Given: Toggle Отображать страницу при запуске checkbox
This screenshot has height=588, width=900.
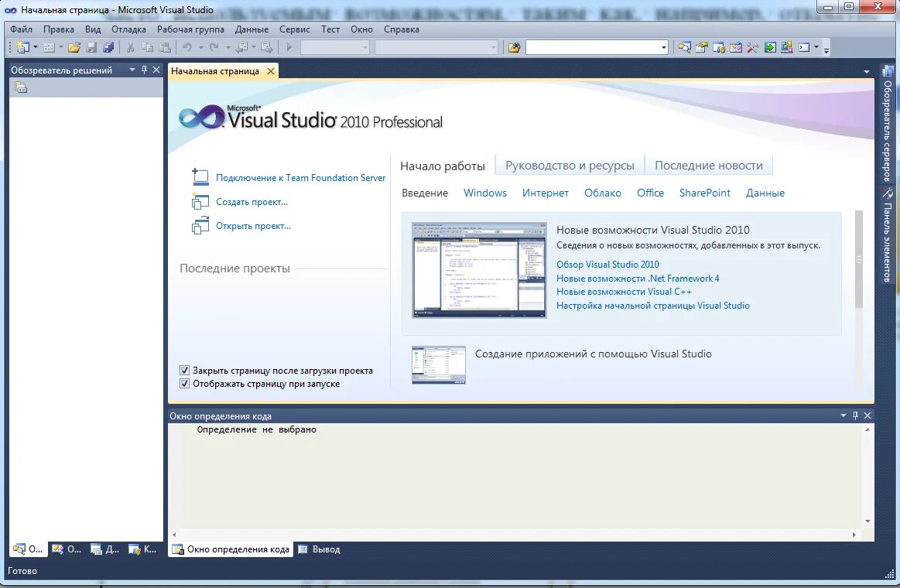Looking at the screenshot, I should (x=185, y=384).
